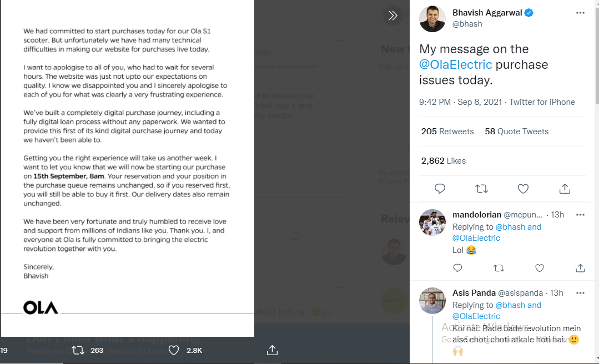Open the more options menu on Bhavish's tweet
This screenshot has width=599, height=364.
pos(580,13)
